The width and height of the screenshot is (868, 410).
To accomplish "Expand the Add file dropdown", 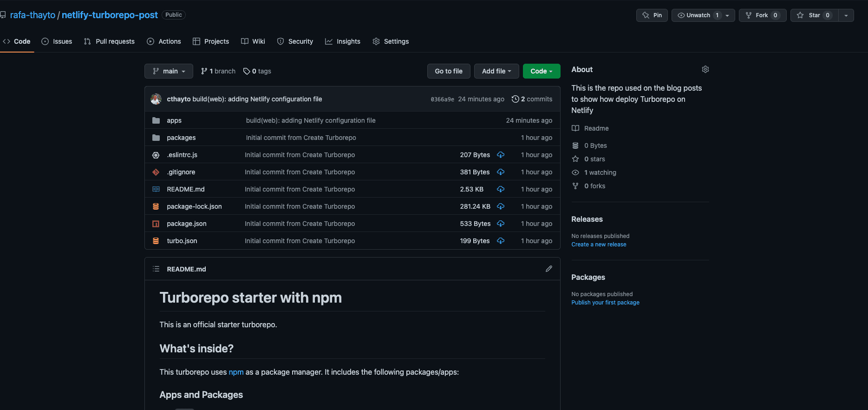I will tap(496, 71).
